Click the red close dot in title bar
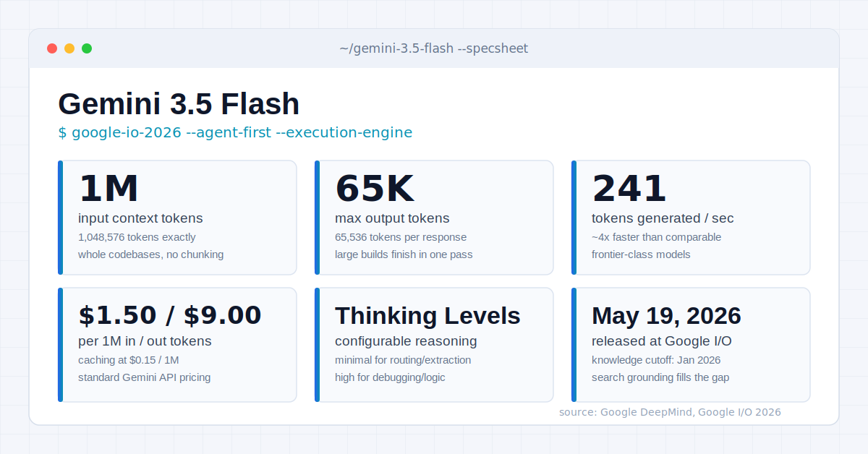The width and height of the screenshot is (868, 454). pos(52,48)
